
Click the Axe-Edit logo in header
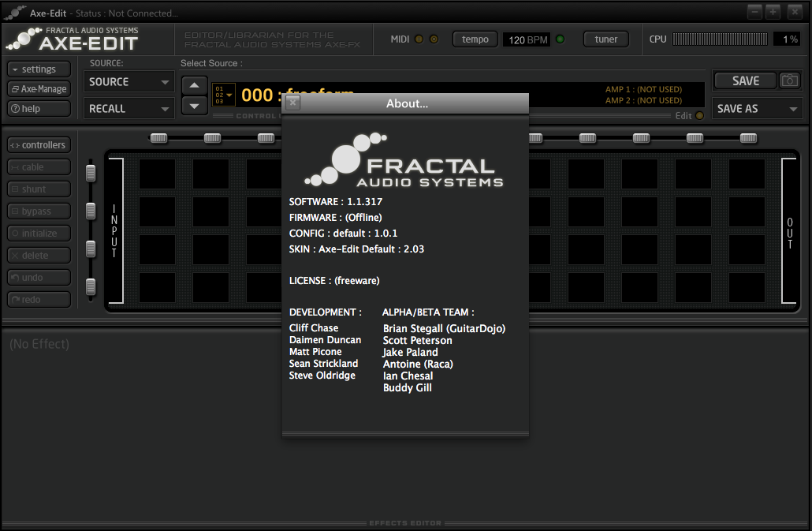(73, 39)
